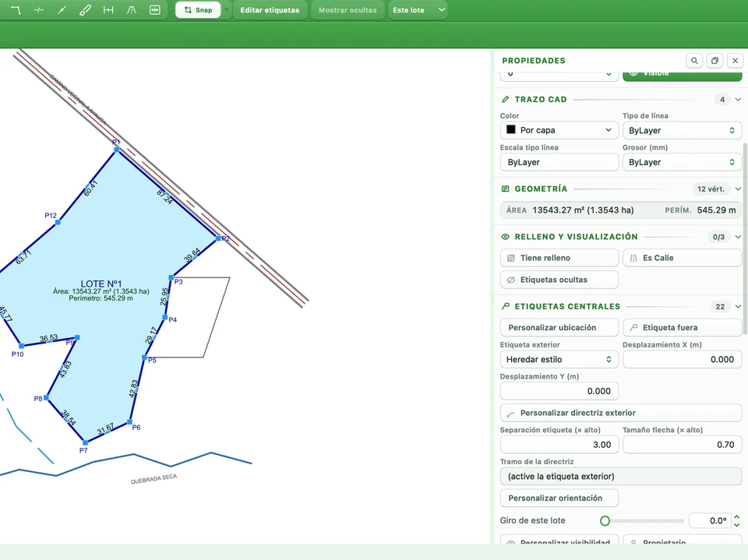Toggle the Snap button
Image resolution: width=748 pixels, height=560 pixels.
click(198, 10)
